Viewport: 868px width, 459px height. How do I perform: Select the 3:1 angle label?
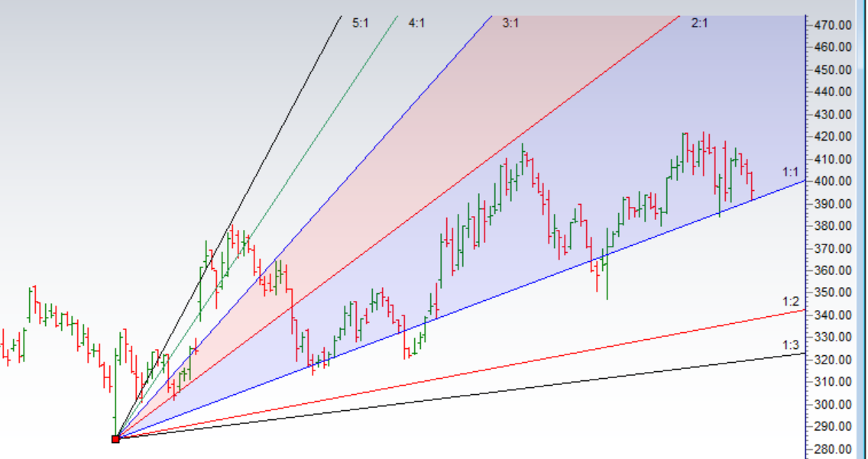click(510, 24)
